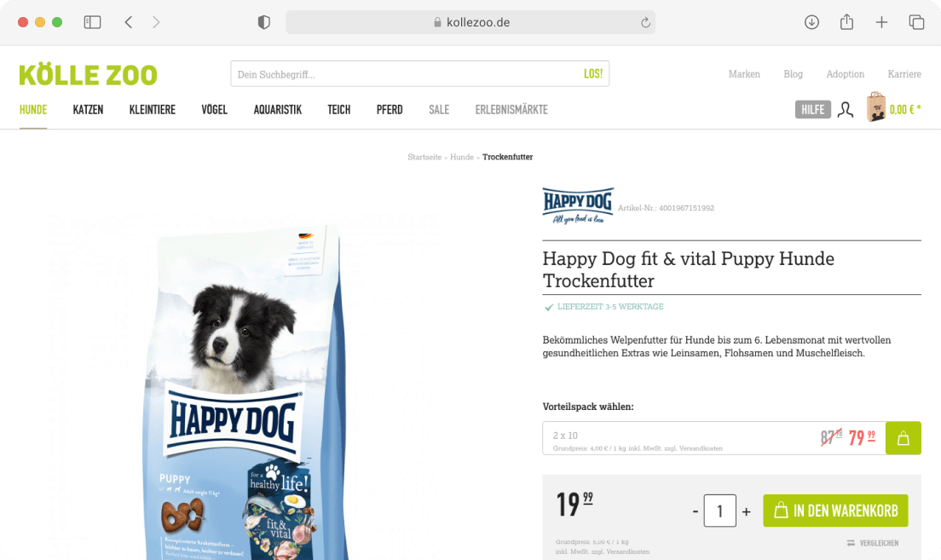Go to Startseite breadcrumb

[424, 157]
